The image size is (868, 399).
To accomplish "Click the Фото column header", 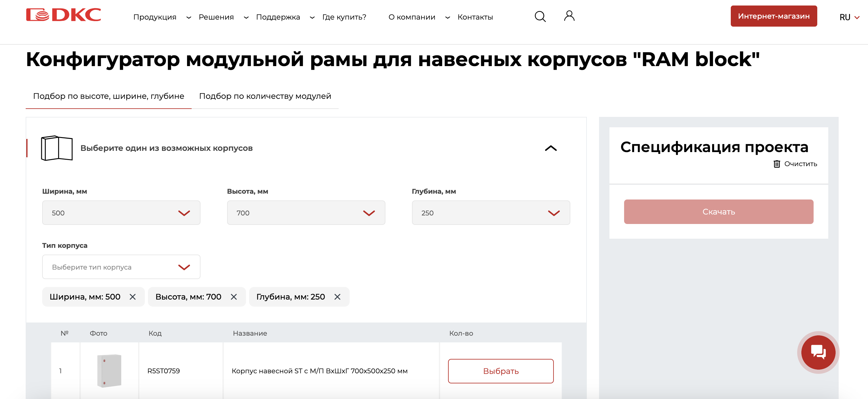I will [98, 333].
